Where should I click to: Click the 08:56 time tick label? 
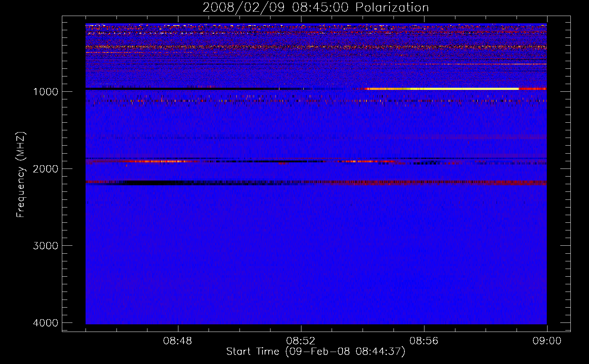[424, 341]
